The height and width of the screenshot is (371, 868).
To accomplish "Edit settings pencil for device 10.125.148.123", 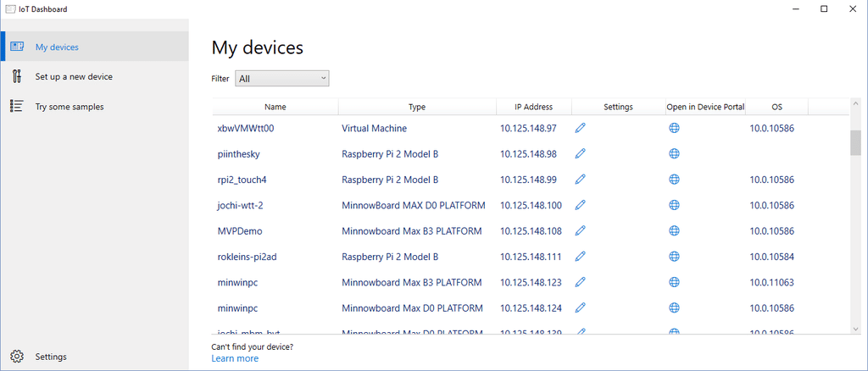I will 580,282.
